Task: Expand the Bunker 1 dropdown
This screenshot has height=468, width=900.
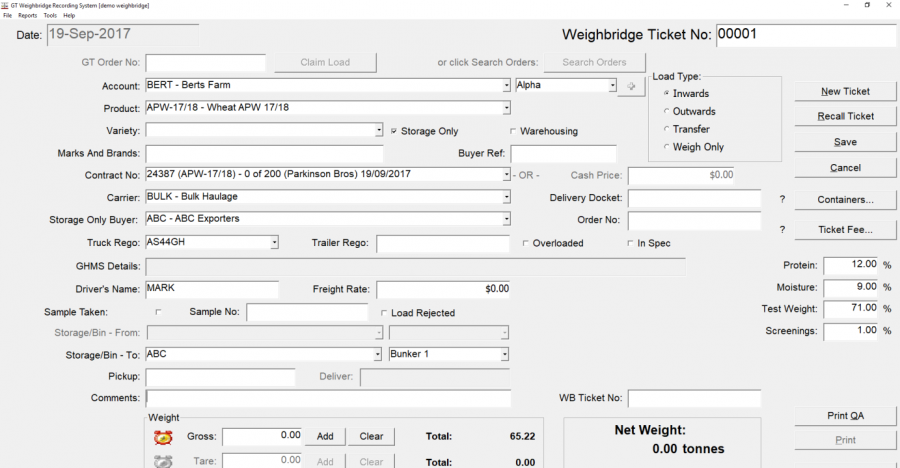Action: [505, 354]
